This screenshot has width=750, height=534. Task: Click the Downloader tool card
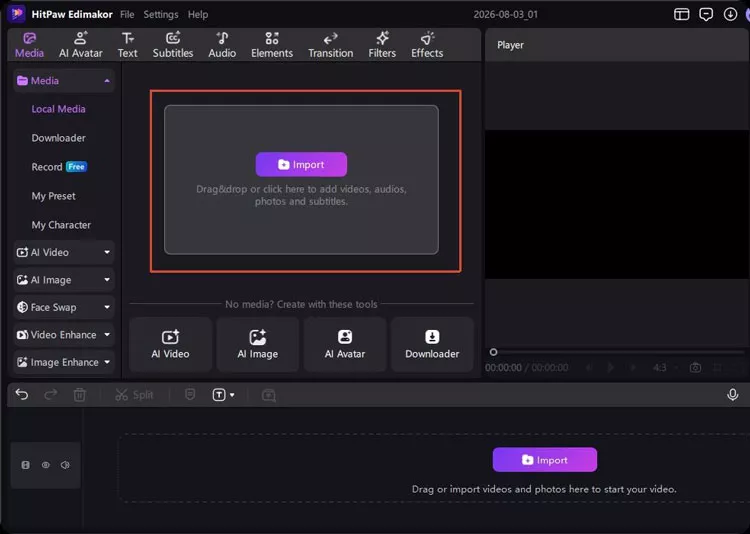432,345
